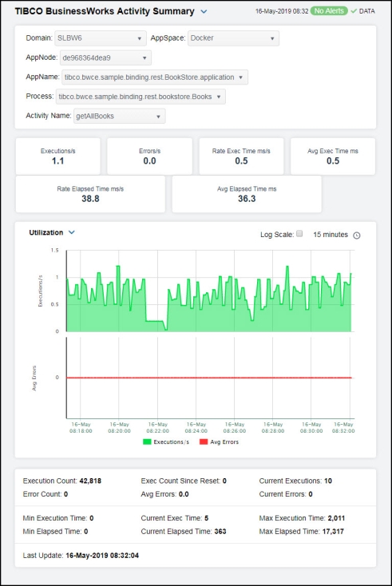Click the Avg Elapsed Time 36.3 card
Image resolution: width=392 pixels, height=586 pixels.
pyautogui.click(x=247, y=194)
